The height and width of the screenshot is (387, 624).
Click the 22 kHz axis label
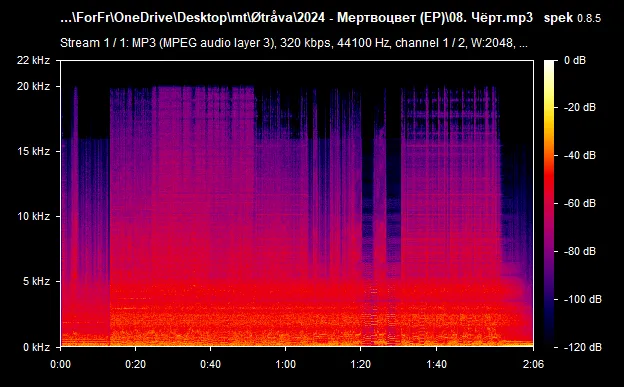[x=33, y=60]
